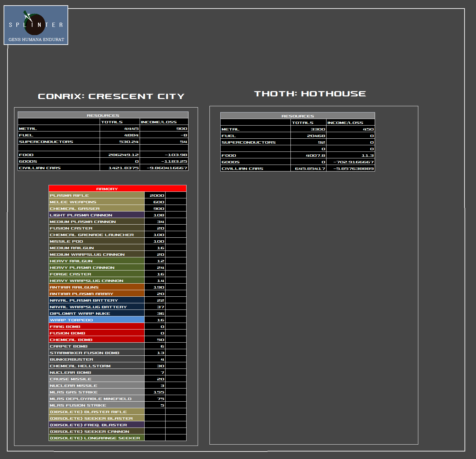Click the MLRS Gas Strike row label
The image size is (476, 459).
coord(96,392)
